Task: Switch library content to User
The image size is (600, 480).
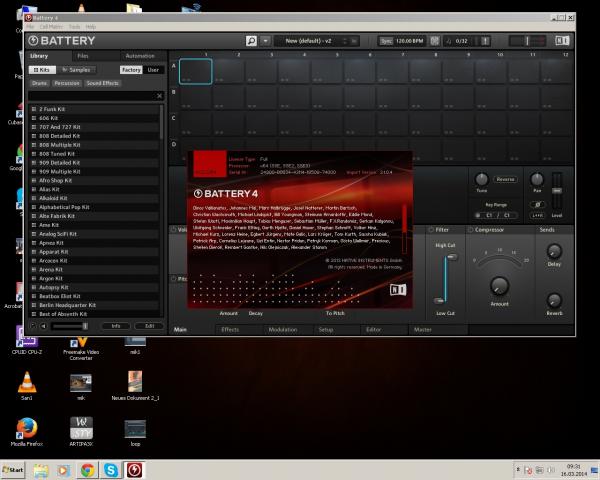Action: [153, 70]
